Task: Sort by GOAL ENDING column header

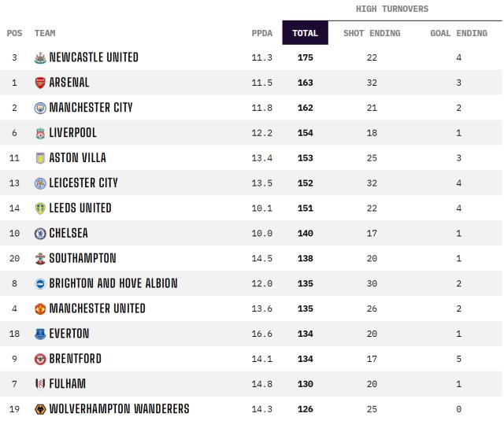Action: (458, 33)
